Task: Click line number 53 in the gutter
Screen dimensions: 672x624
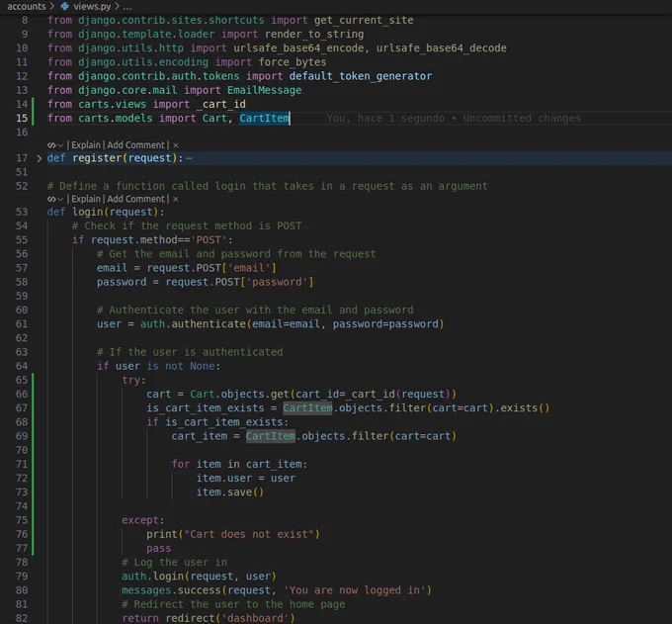Action: coord(22,212)
